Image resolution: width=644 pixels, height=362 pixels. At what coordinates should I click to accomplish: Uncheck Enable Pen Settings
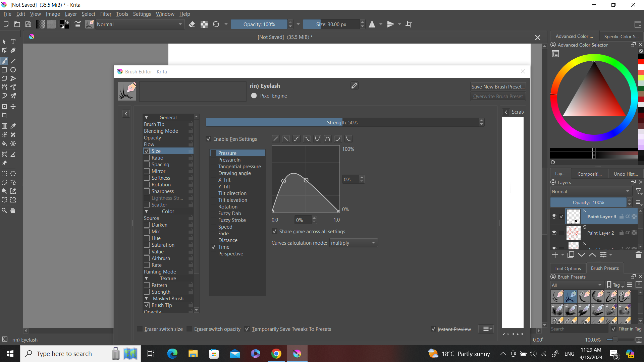tap(209, 139)
